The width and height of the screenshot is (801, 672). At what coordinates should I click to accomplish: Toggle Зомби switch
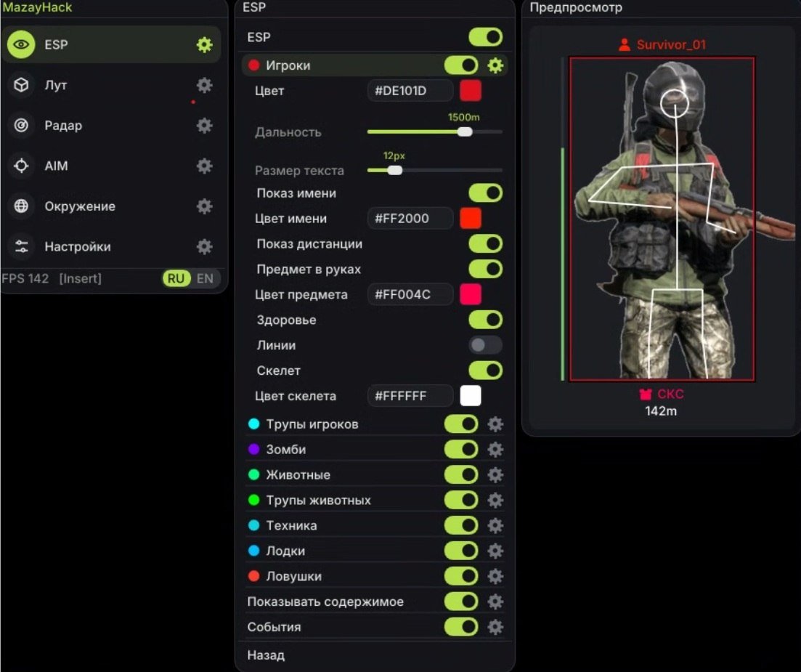tap(461, 449)
